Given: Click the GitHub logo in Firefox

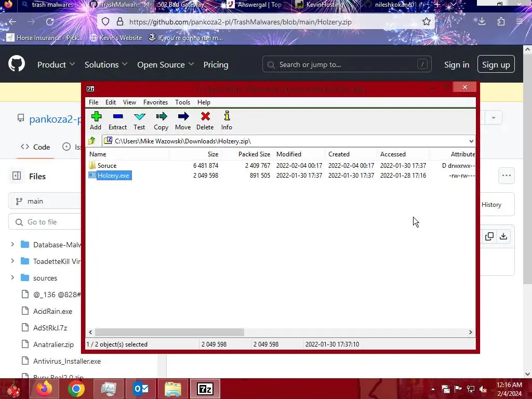Looking at the screenshot, I should click(17, 64).
